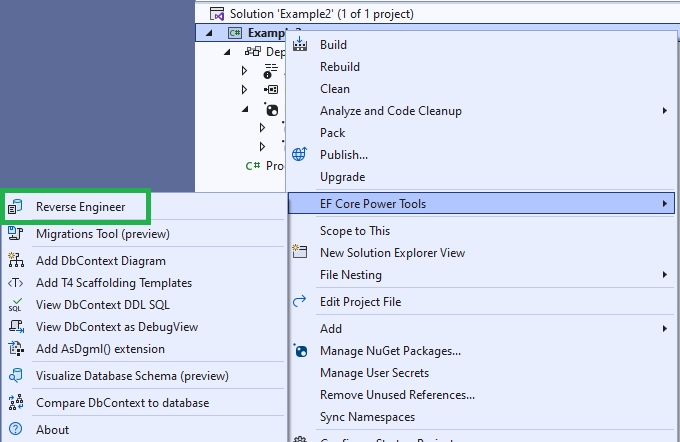
Task: Choose Remove Unused References
Action: coord(397,395)
